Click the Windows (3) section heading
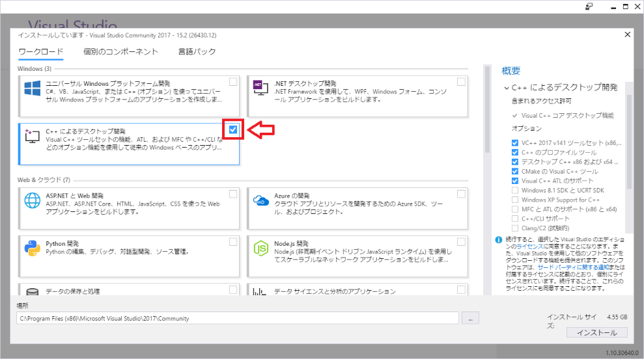This screenshot has width=644, height=359. point(35,68)
